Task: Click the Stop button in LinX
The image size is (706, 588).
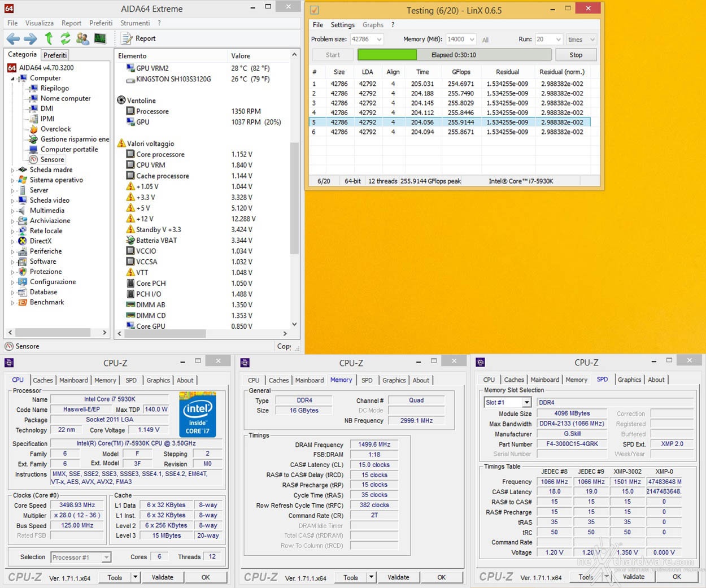Action: click(x=576, y=55)
